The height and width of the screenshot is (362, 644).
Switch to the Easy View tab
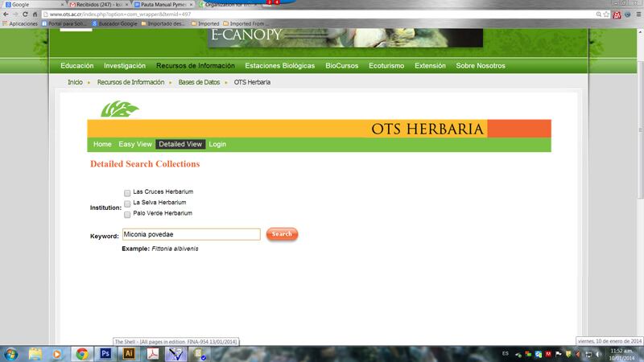[135, 145]
